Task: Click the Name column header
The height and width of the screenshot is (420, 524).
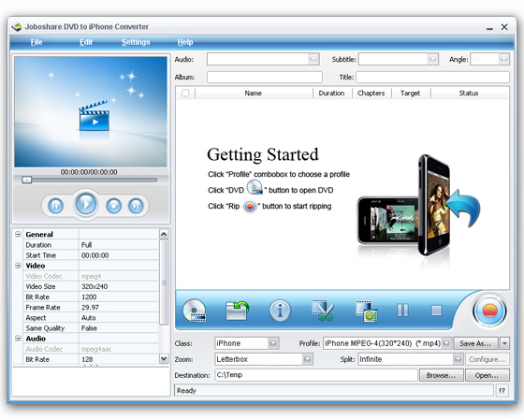Action: point(253,93)
